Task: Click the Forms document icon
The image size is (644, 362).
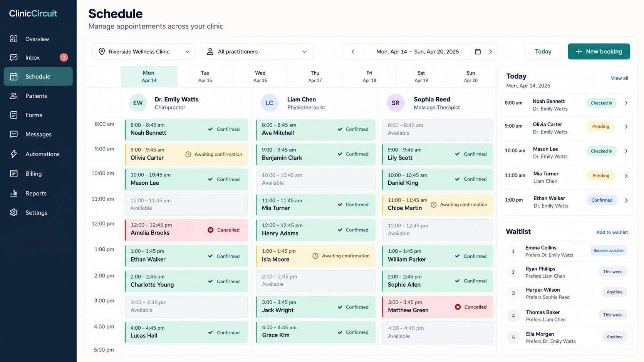Action: (14, 115)
